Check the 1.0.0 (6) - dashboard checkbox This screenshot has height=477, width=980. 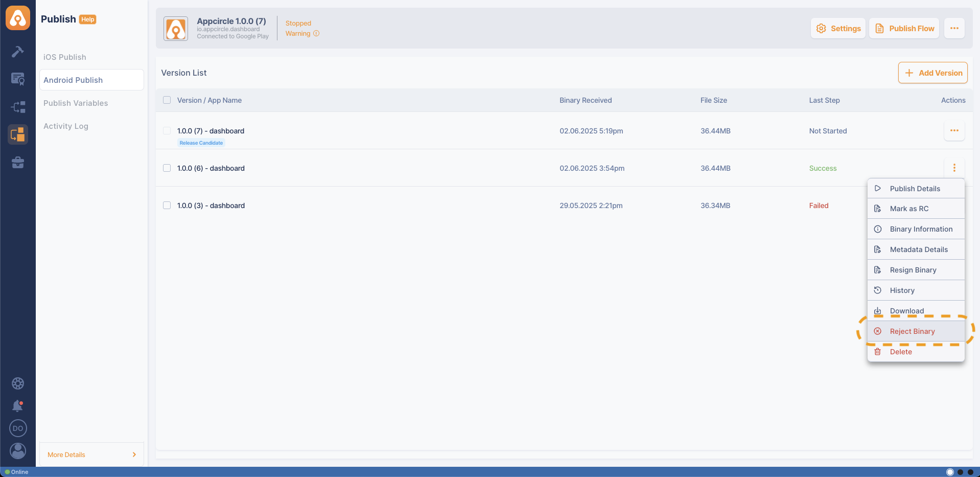pyautogui.click(x=167, y=168)
